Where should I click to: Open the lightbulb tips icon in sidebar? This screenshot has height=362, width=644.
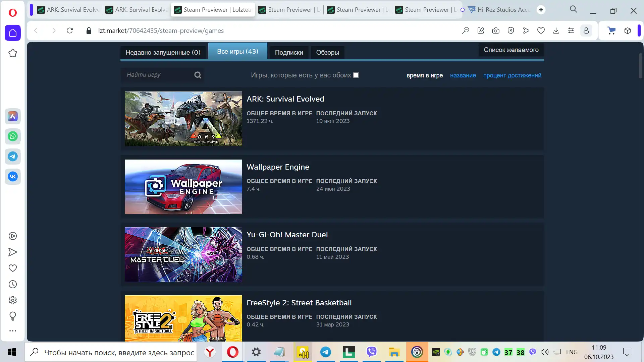point(13,316)
